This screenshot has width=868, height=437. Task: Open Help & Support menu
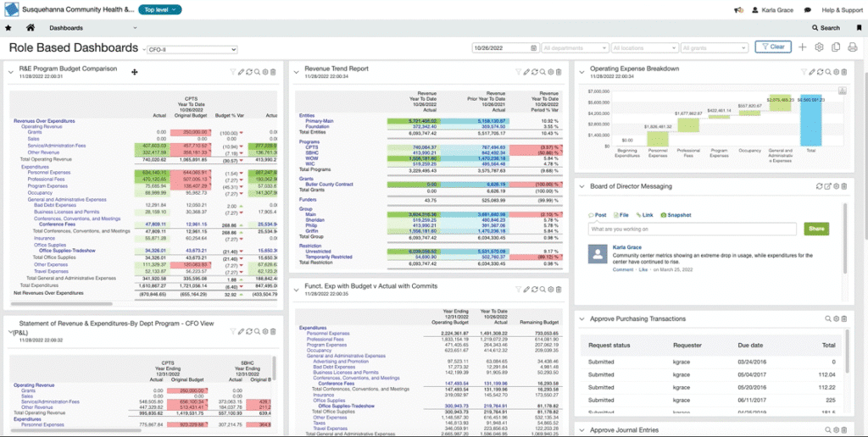coord(842,10)
